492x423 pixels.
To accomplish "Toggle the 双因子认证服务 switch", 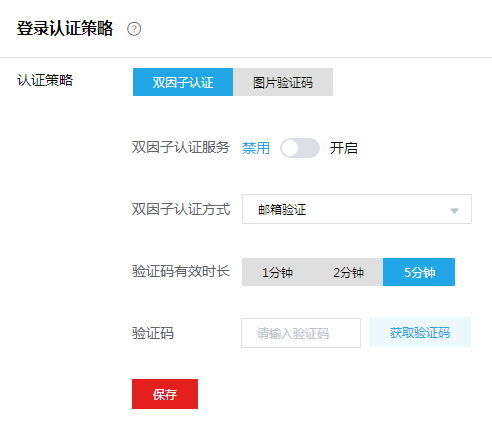I will click(x=300, y=148).
